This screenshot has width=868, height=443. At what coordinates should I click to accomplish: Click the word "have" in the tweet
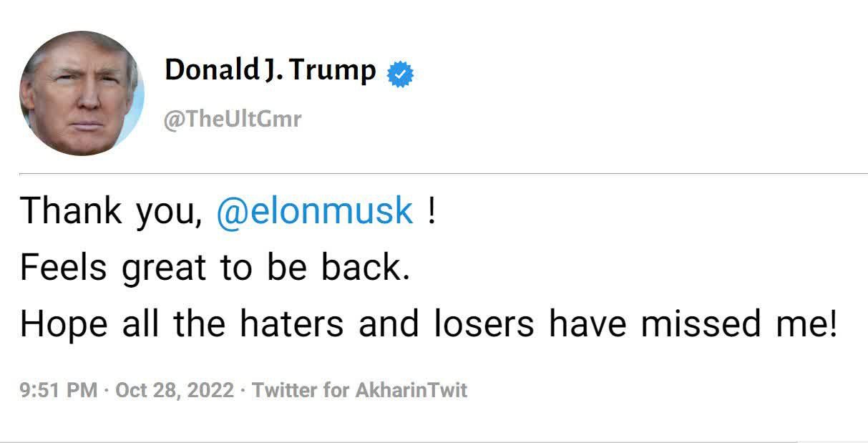click(x=586, y=325)
